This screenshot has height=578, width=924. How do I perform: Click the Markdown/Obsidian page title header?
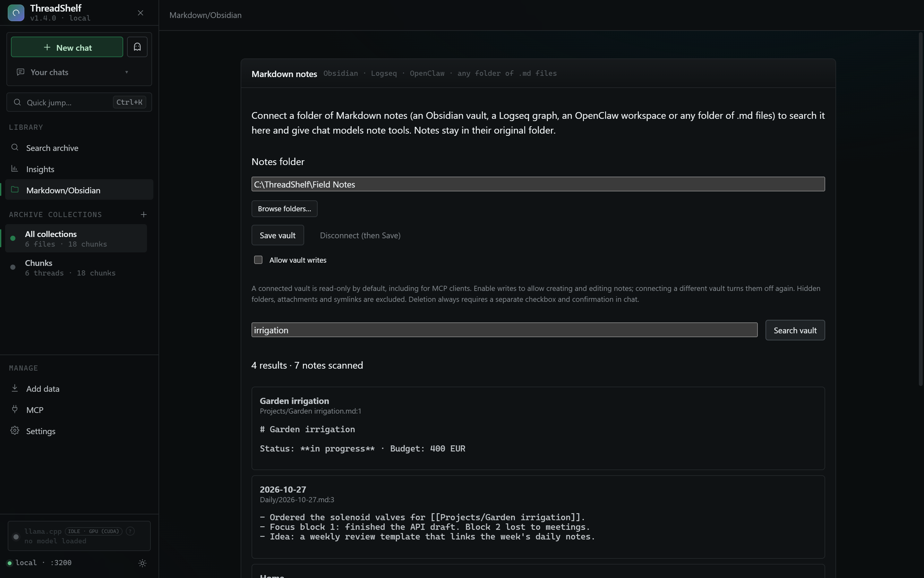click(205, 15)
